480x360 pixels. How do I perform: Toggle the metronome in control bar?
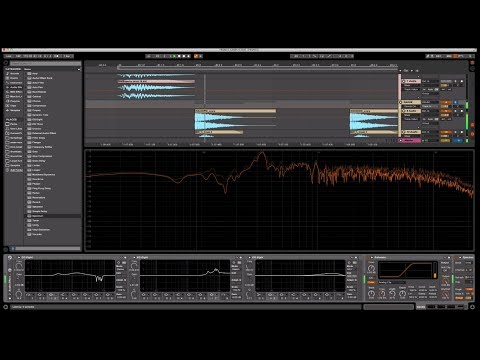(x=57, y=56)
